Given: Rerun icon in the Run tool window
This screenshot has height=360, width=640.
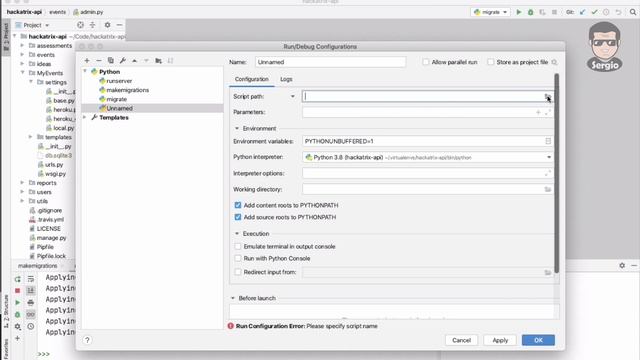Looking at the screenshot, I should (18, 279).
